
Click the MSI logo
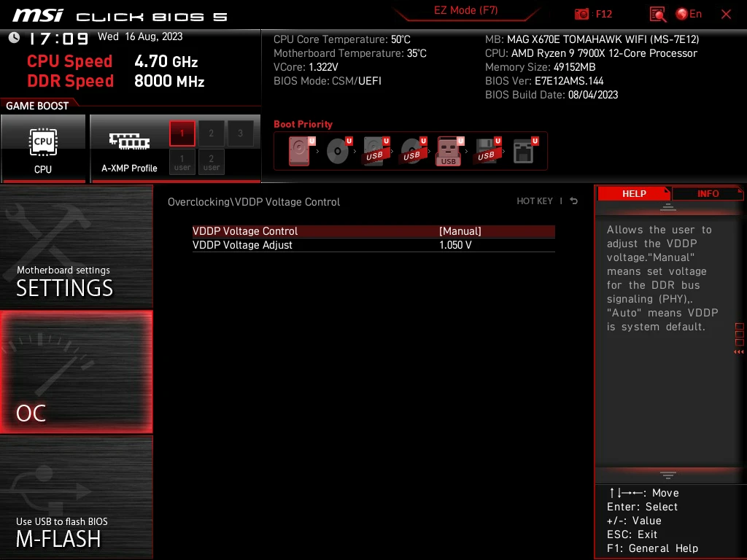click(x=38, y=16)
